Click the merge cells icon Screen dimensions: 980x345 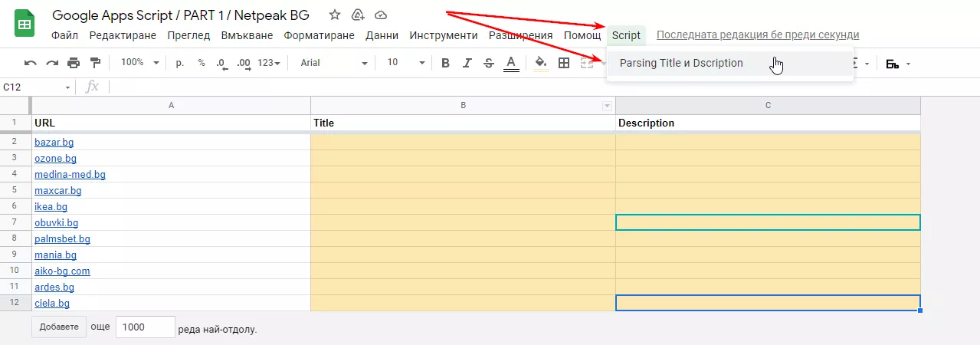(x=587, y=63)
